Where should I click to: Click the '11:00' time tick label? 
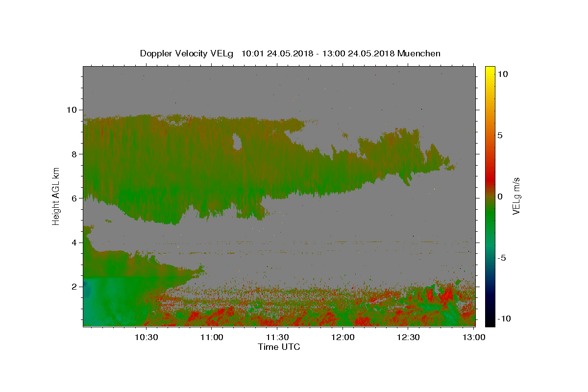point(212,337)
